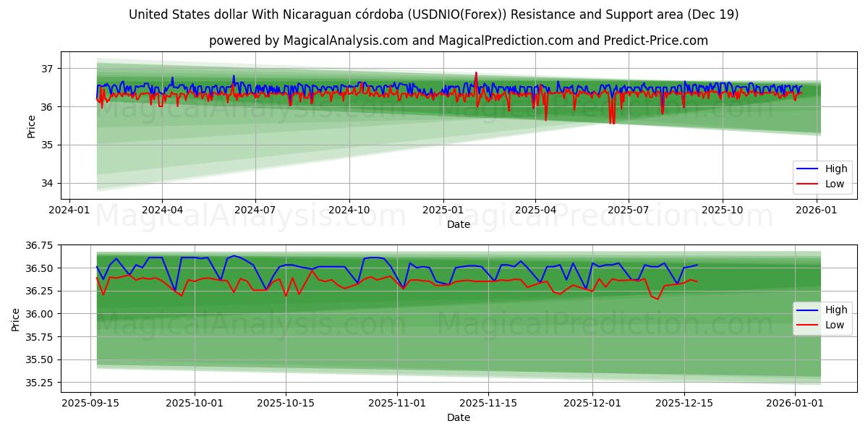Expand the bottom chart legend box
This screenshot has height=434, width=868.
[821, 317]
